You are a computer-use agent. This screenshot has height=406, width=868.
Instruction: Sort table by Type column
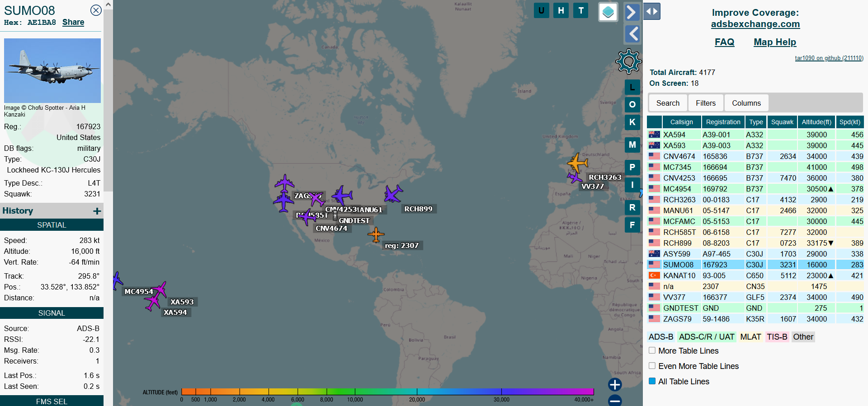(756, 122)
